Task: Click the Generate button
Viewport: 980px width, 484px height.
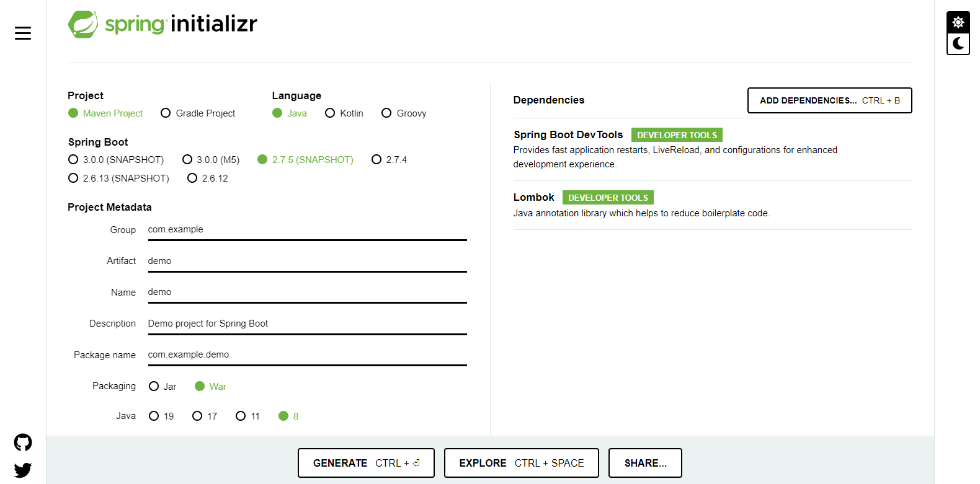Action: tap(366, 463)
